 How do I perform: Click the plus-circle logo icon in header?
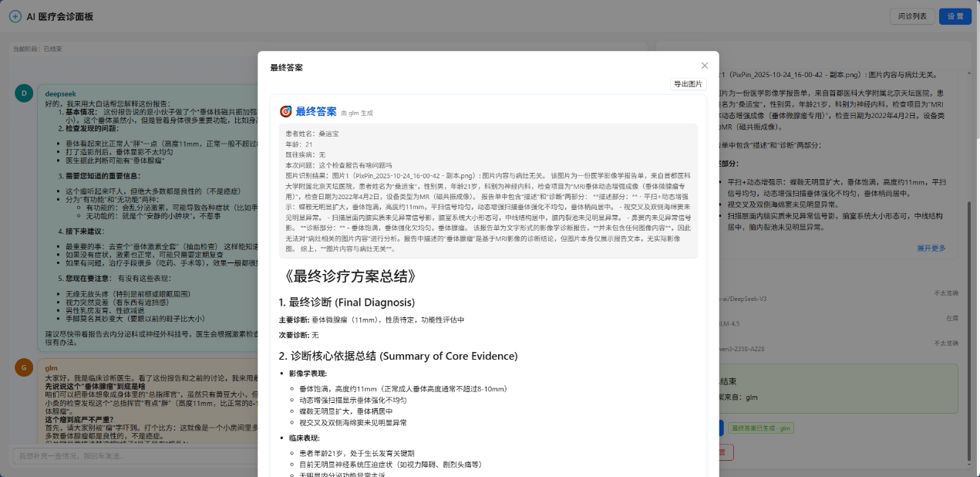coord(15,16)
